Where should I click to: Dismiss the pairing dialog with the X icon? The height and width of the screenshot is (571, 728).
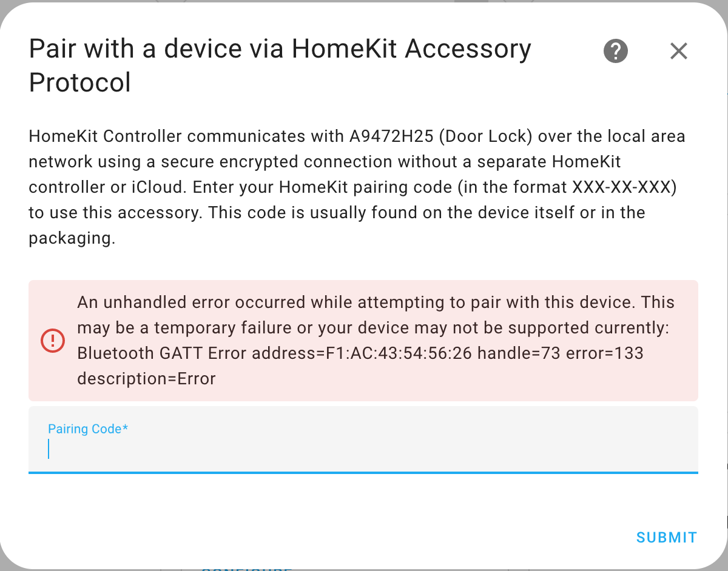pos(679,51)
